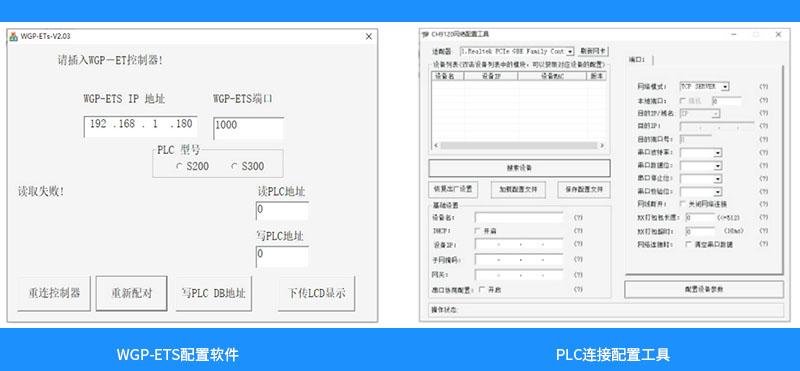This screenshot has width=800, height=371.
Task: Click the (?) help icon beside 串口协商配置
Action: click(578, 289)
